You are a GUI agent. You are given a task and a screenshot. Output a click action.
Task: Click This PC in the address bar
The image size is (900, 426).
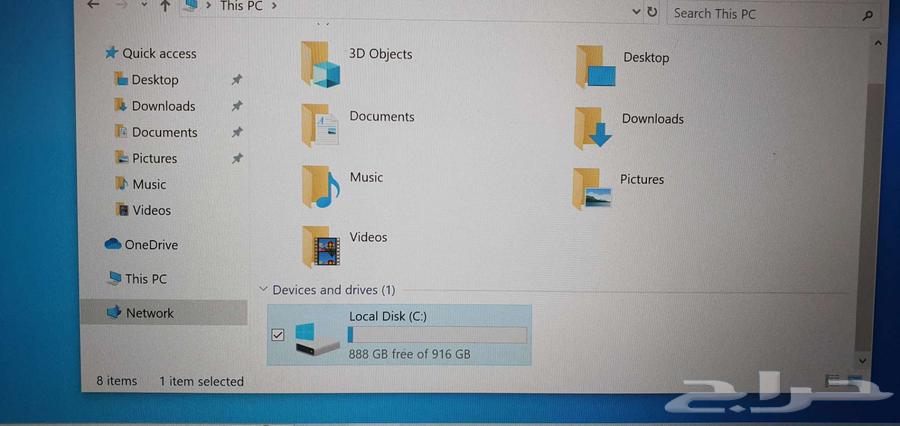pyautogui.click(x=240, y=6)
